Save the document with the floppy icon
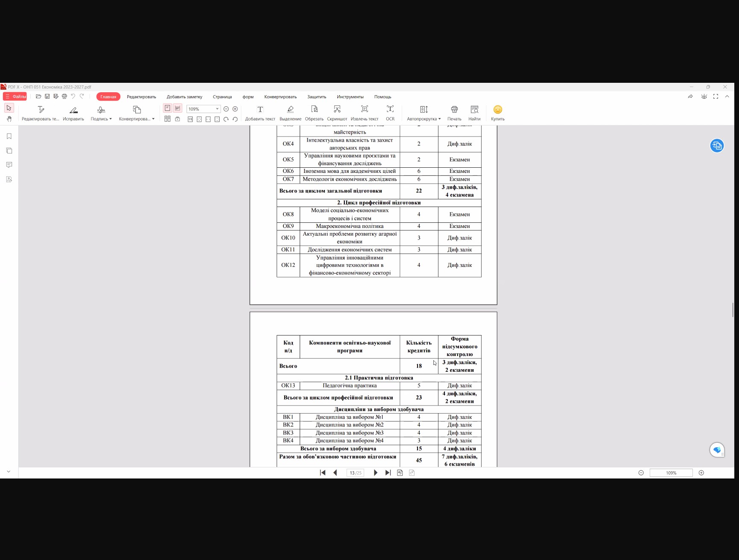This screenshot has height=560, width=739. click(x=47, y=96)
